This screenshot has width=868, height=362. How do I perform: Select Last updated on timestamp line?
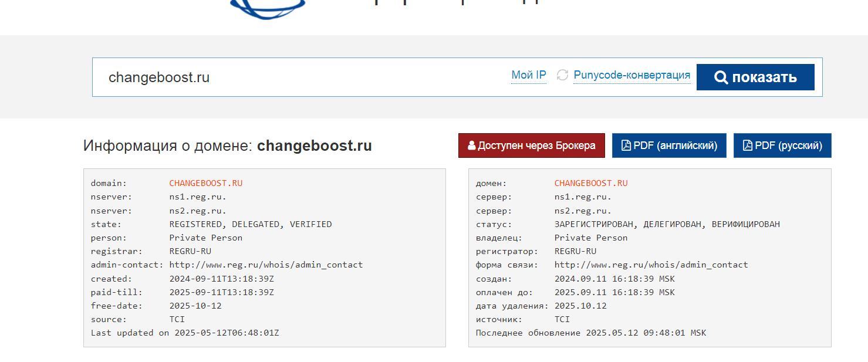coord(185,333)
